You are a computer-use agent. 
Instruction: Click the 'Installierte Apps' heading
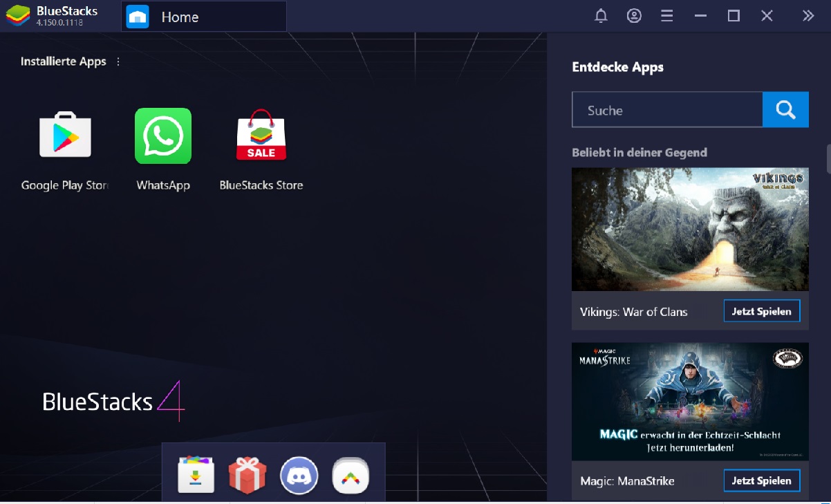64,62
